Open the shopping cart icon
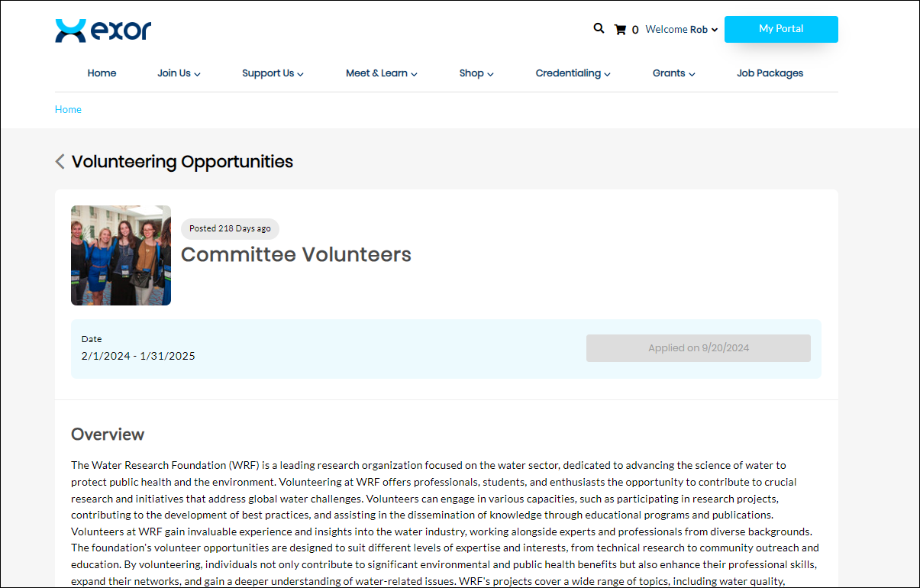The image size is (920, 588). 620,30
